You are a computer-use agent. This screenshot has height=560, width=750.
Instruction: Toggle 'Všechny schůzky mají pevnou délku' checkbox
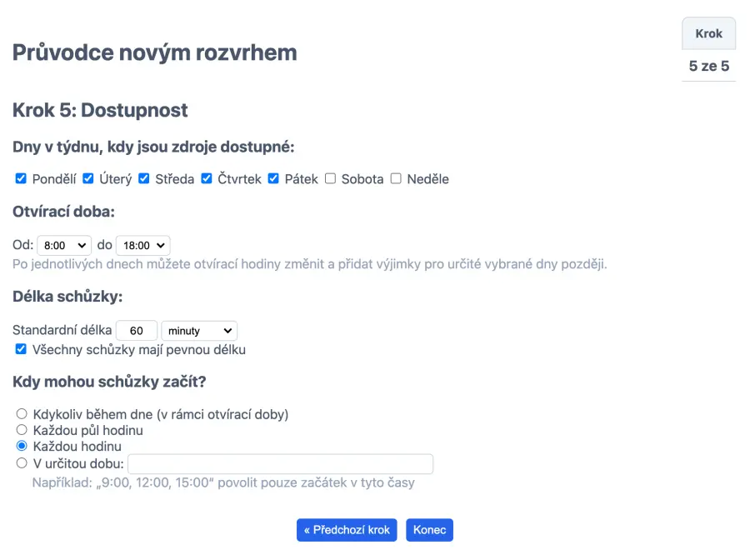pos(22,349)
